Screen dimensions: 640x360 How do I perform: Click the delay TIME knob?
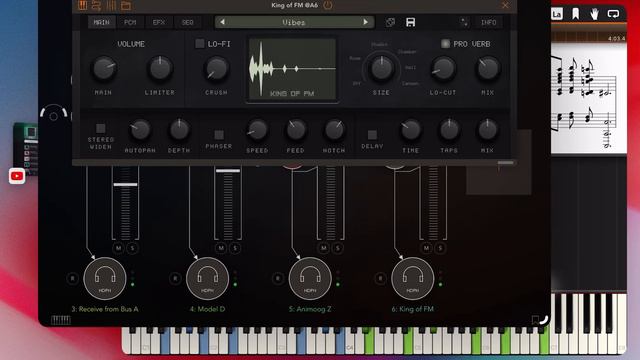coord(411,130)
